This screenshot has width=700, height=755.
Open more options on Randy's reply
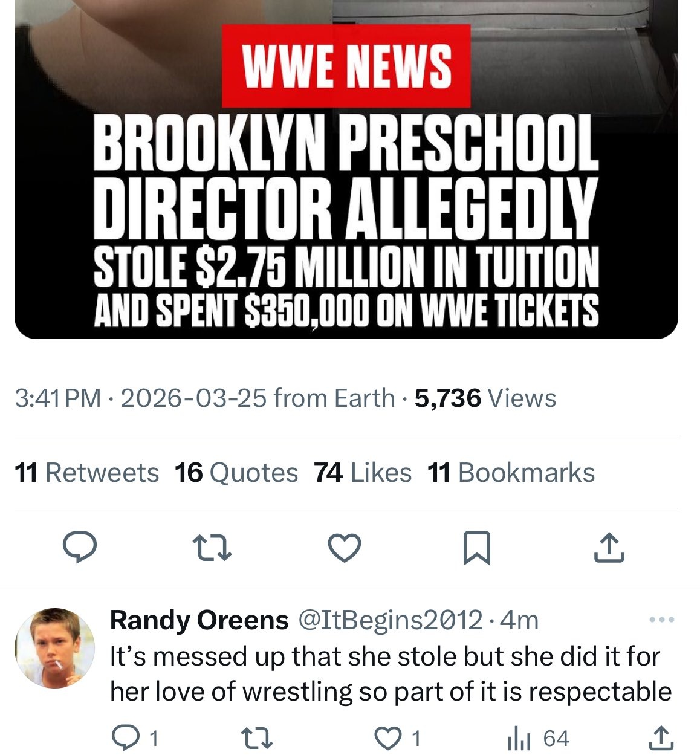[661, 620]
